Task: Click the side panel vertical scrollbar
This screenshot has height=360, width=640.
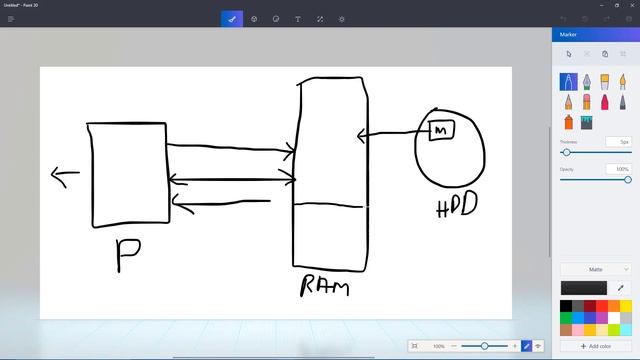Action: [549, 192]
